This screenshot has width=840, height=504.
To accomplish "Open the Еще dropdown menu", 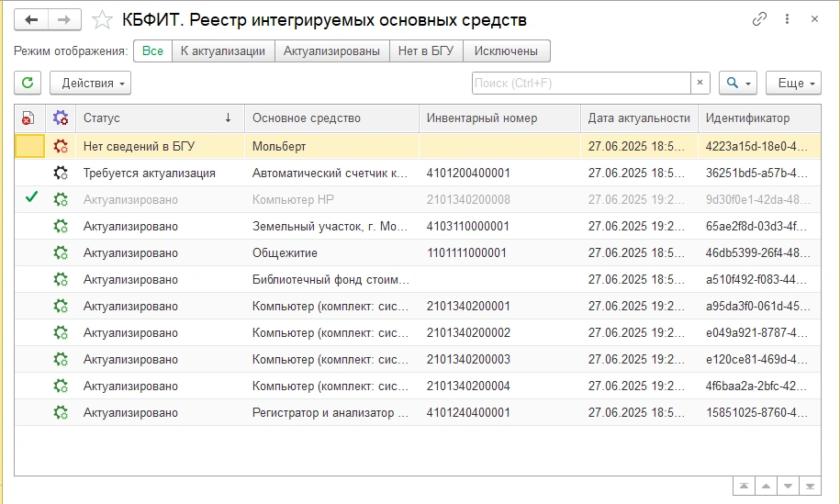I will pos(793,83).
